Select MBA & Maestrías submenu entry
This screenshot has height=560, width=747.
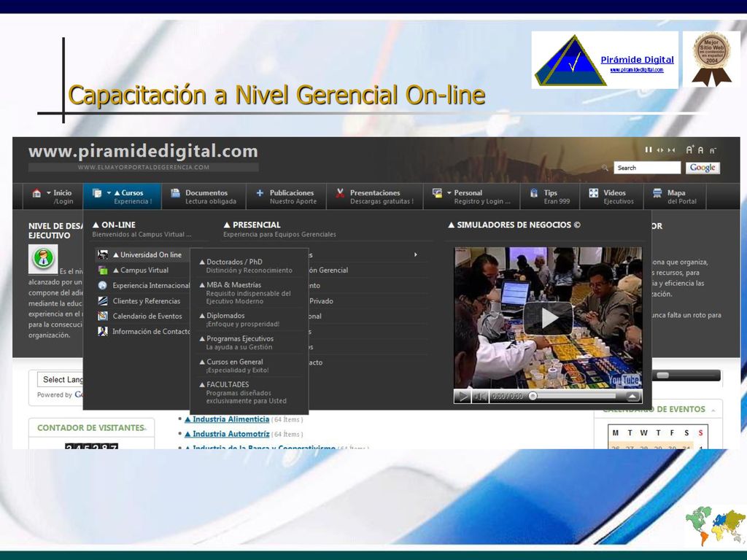click(249, 292)
